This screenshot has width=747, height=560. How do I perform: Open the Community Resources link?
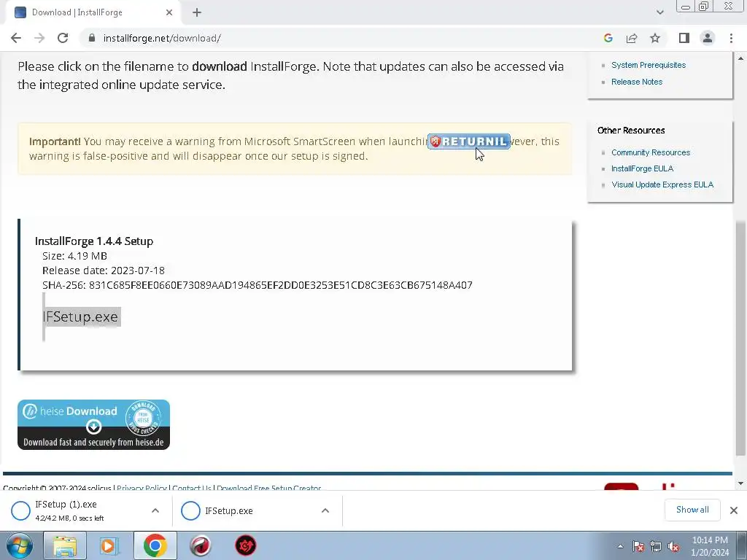coord(650,152)
